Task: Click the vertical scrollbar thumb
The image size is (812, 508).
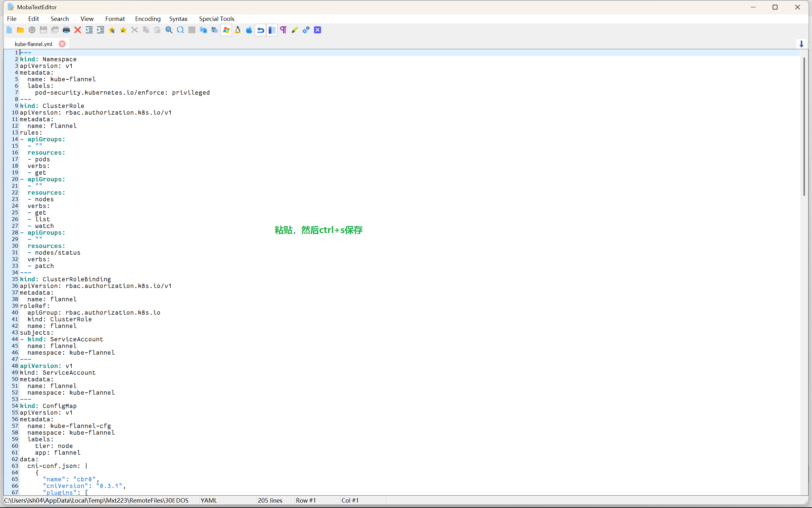Action: (x=804, y=127)
